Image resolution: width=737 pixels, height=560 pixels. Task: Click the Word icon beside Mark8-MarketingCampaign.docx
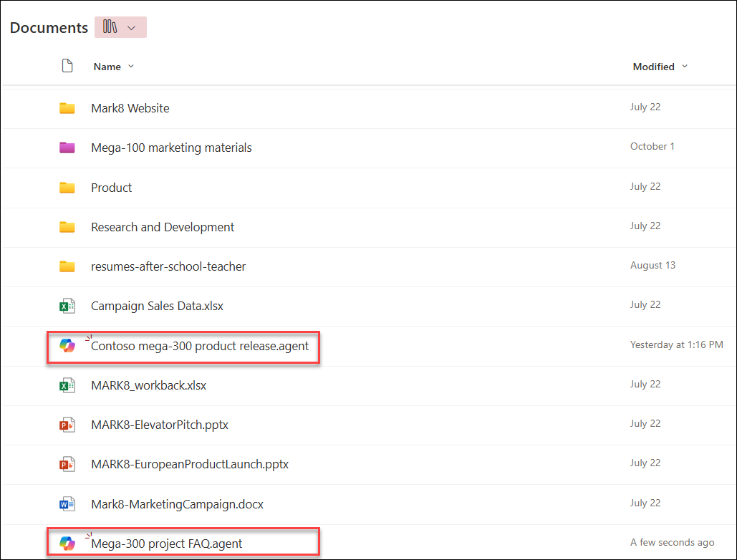68,503
